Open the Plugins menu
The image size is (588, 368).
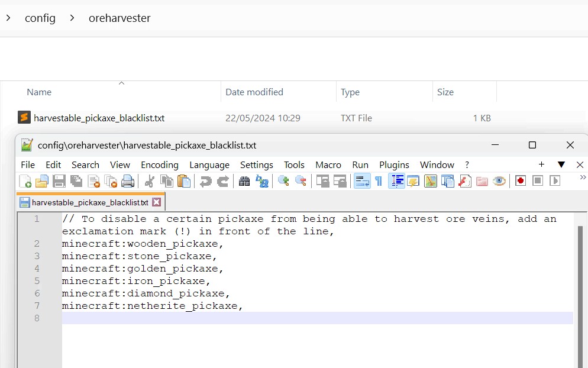(x=394, y=165)
